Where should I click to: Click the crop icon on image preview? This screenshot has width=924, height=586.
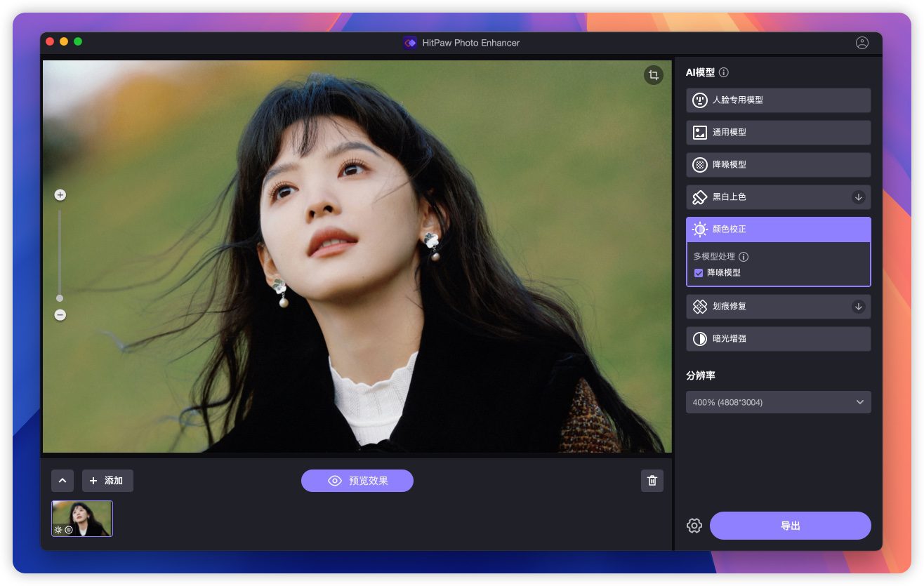654,75
